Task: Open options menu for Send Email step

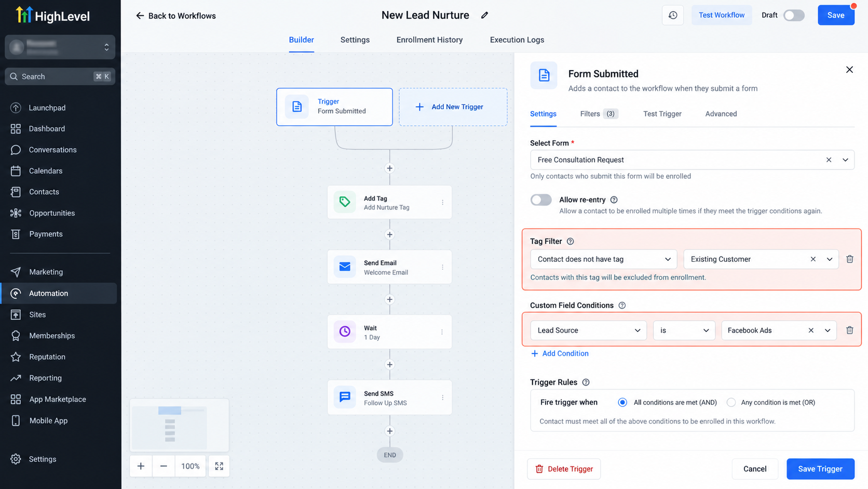Action: (x=442, y=267)
